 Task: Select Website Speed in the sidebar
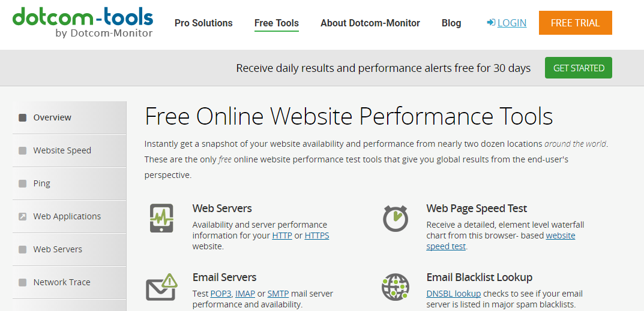tap(70, 150)
